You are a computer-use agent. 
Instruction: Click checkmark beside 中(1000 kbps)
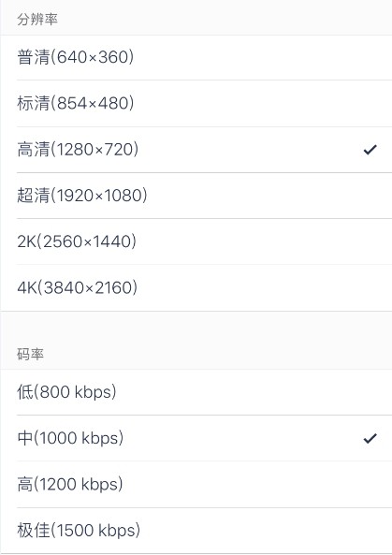pyautogui.click(x=370, y=439)
